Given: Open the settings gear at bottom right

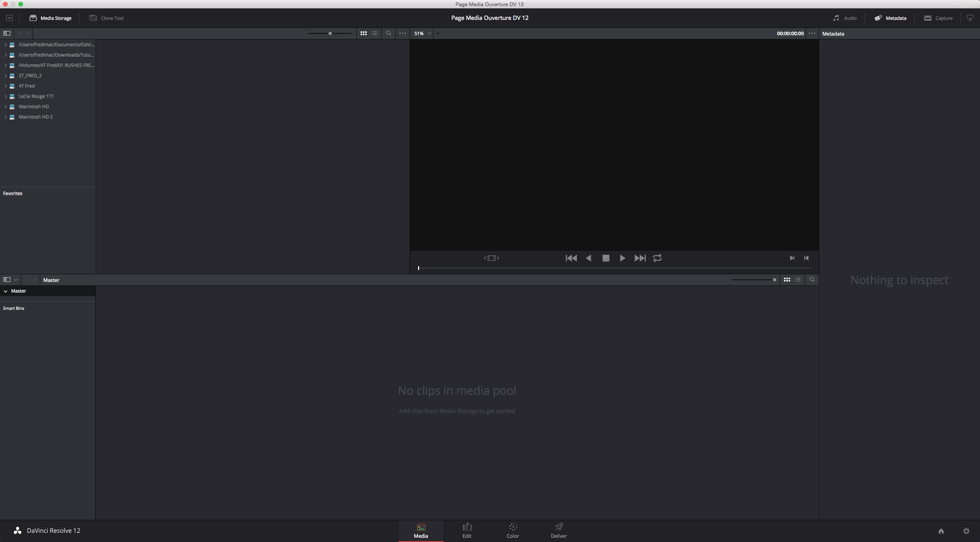Looking at the screenshot, I should click(x=966, y=531).
